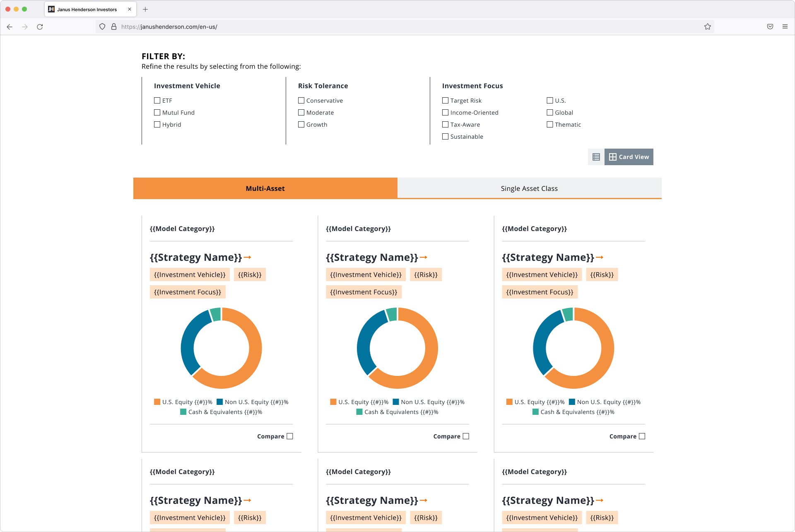Click orange arrow in bottom-left card title
795x532 pixels.
click(x=248, y=501)
